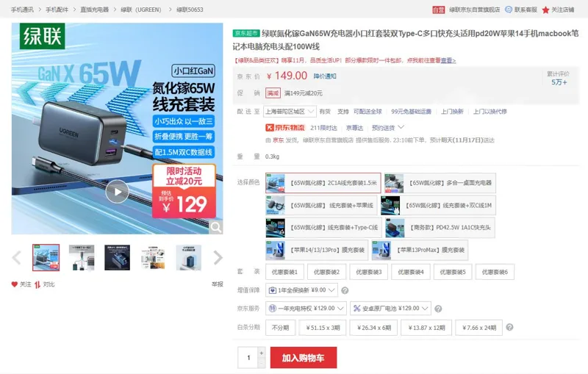The width and height of the screenshot is (588, 374).
Task: Click the quantity input field
Action: click(x=248, y=358)
